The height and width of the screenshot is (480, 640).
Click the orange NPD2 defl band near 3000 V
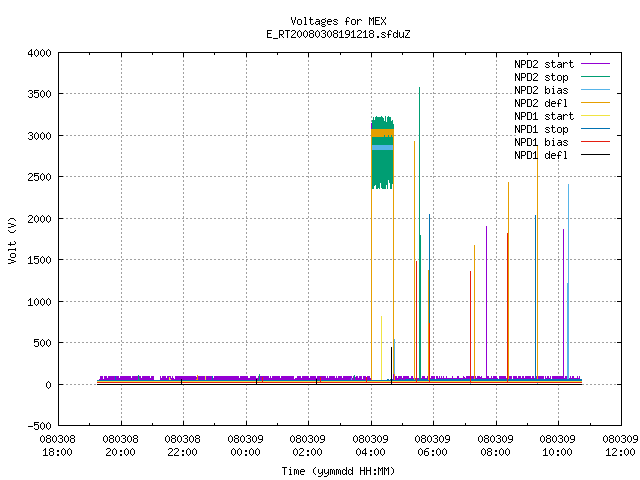point(382,133)
